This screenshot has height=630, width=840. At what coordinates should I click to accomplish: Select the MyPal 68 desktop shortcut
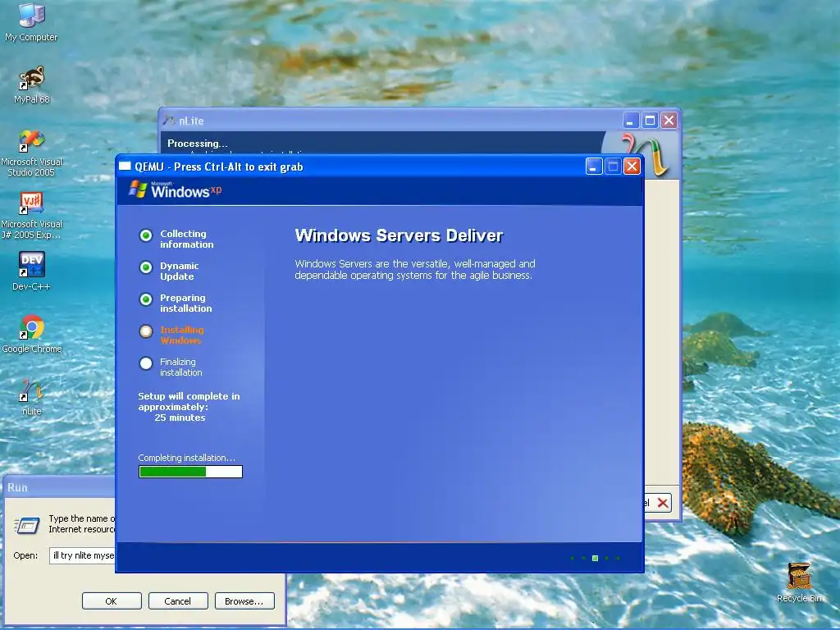pyautogui.click(x=32, y=84)
